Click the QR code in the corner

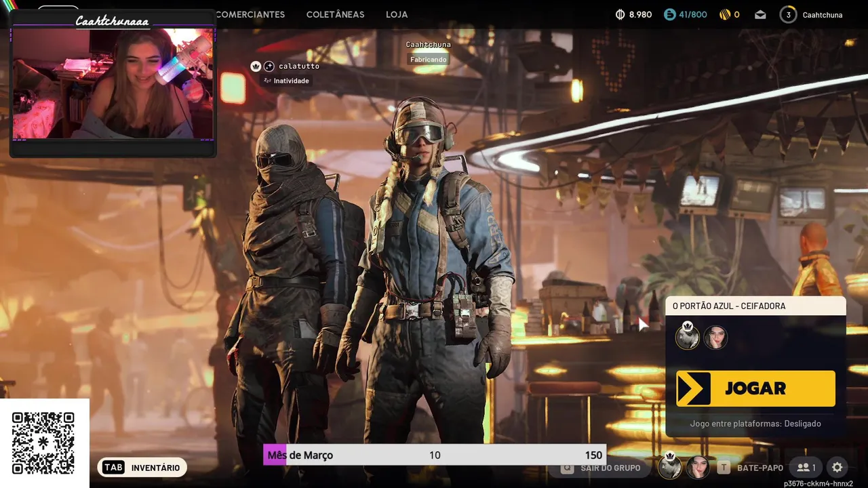point(43,443)
